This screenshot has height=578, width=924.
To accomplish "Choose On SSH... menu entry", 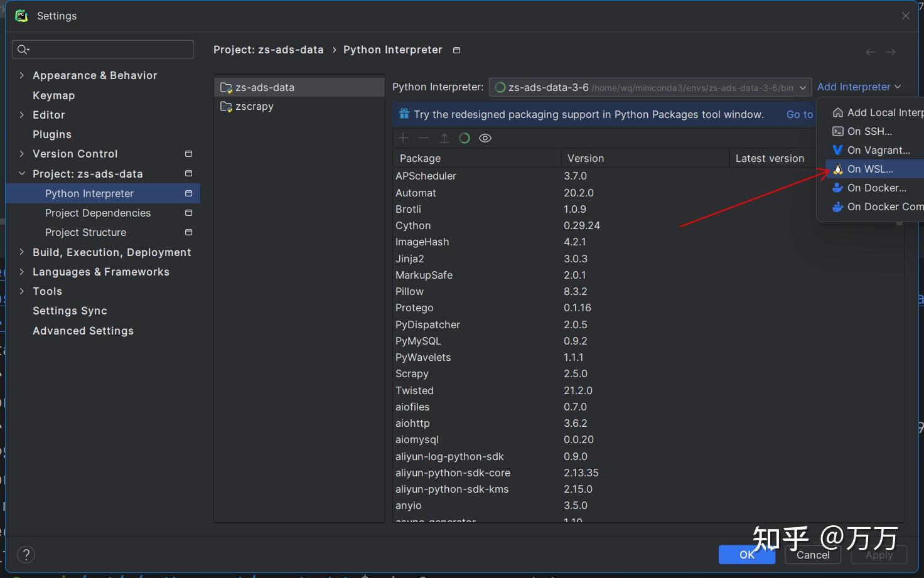I will click(x=875, y=131).
